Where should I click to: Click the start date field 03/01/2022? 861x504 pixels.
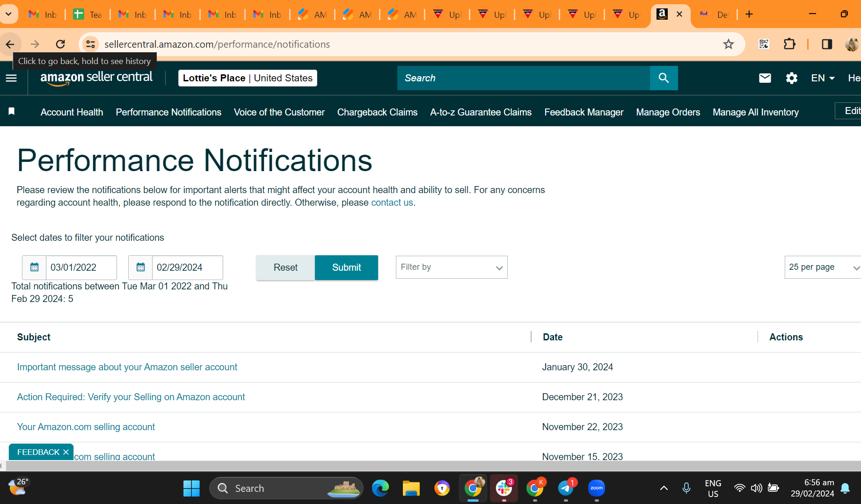tap(81, 267)
